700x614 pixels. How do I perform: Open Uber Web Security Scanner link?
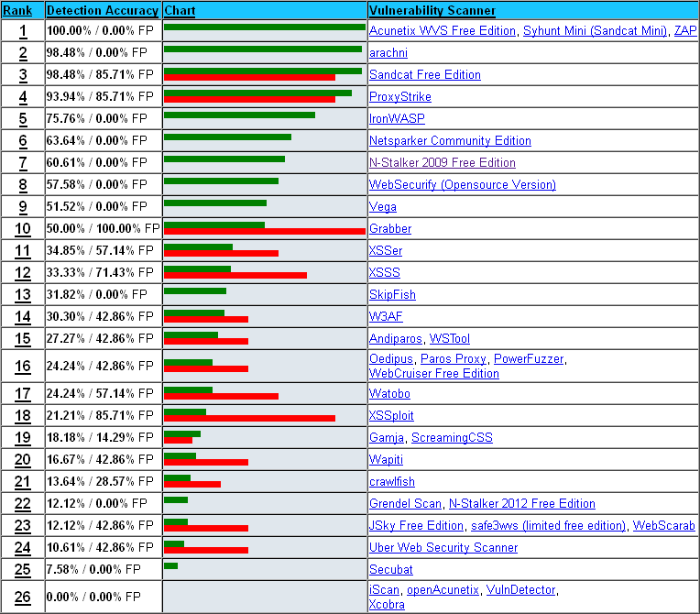(443, 547)
